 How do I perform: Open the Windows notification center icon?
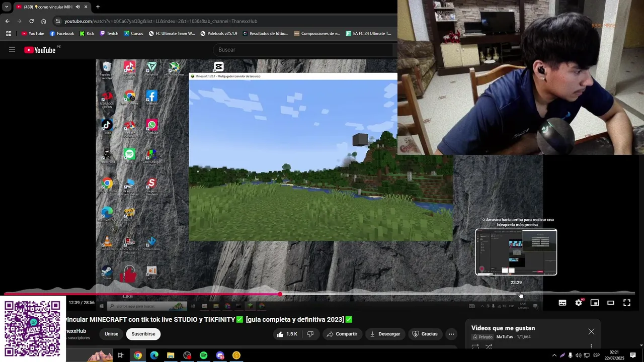coord(633,355)
